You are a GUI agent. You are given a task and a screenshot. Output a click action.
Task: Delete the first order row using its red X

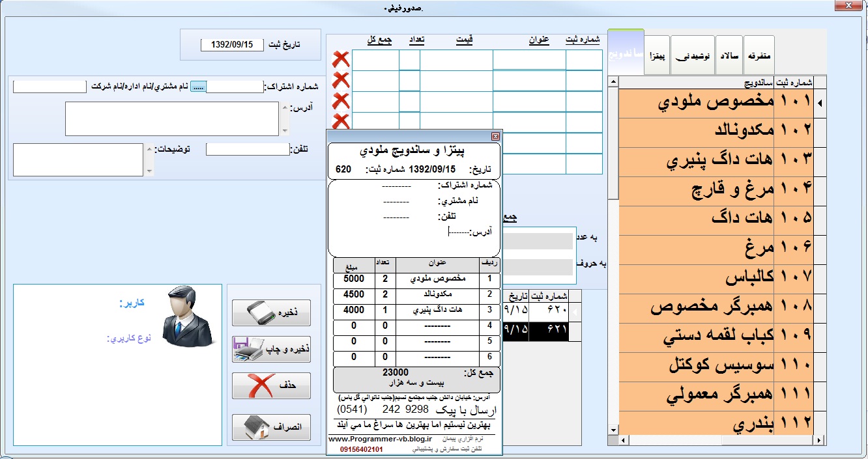[341, 60]
